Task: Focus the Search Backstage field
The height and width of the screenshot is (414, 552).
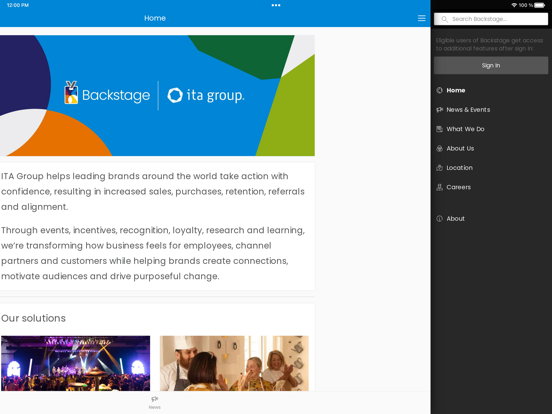Action: pyautogui.click(x=491, y=19)
